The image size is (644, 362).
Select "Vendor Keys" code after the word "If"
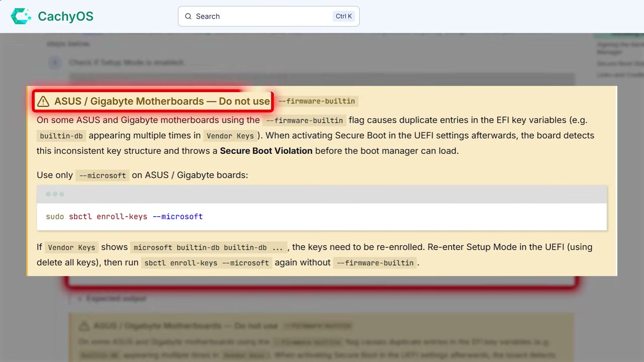click(71, 247)
